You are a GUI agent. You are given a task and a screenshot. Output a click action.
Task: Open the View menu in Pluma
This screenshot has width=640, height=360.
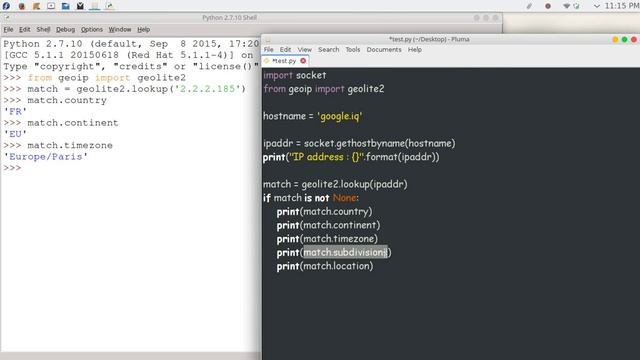coord(304,49)
